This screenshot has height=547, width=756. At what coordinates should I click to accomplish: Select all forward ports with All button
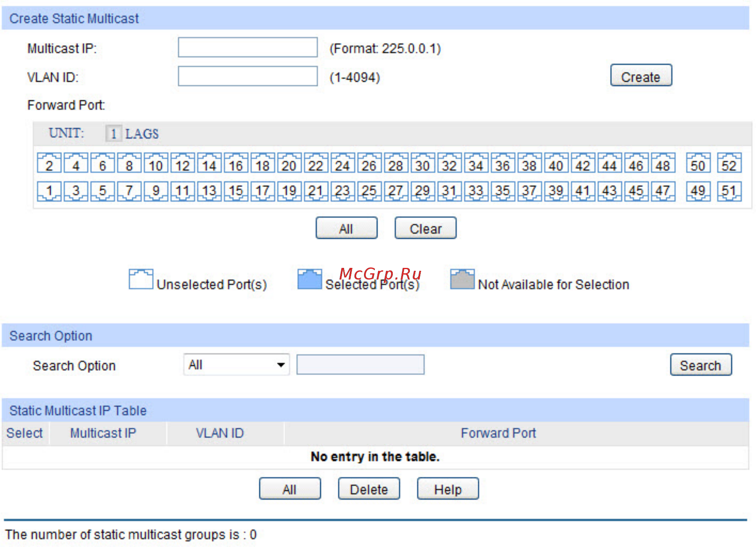347,228
